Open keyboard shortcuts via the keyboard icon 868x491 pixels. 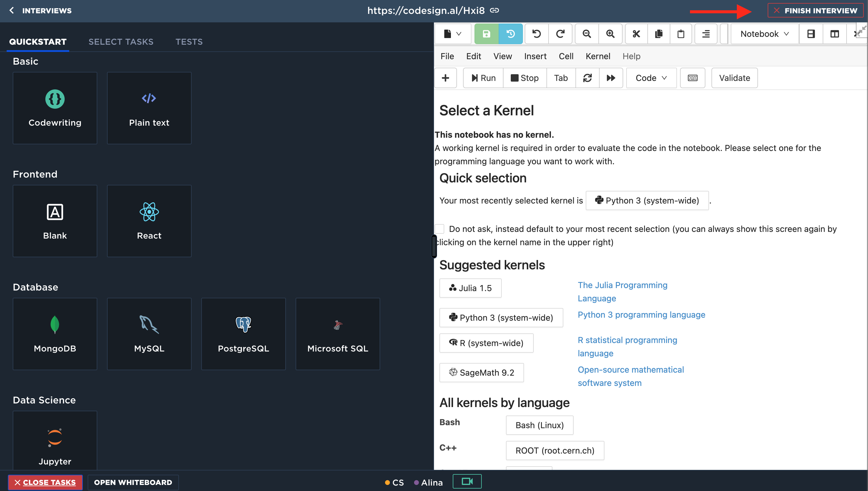pos(692,78)
